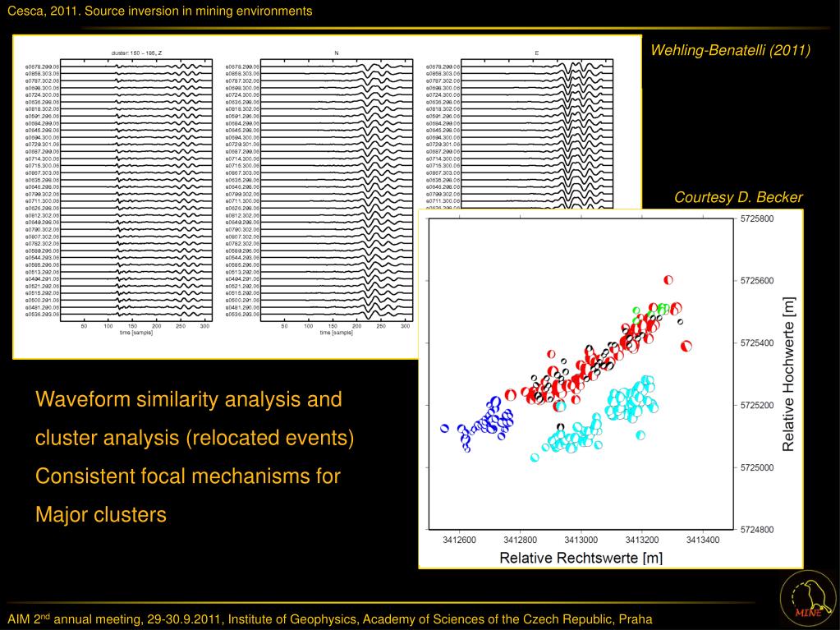The image size is (840, 630).
Task: Click the 'Relative Hochwerte [m]' axis label
Action: click(x=788, y=375)
